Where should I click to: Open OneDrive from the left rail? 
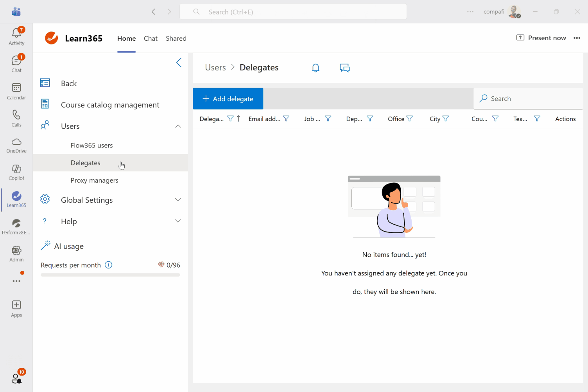point(16,145)
